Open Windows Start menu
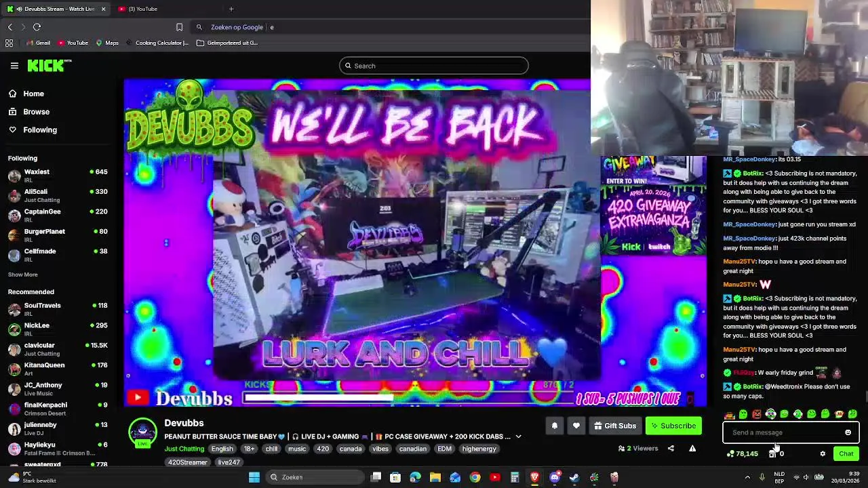Screen dimensions: 868x488 [254, 477]
